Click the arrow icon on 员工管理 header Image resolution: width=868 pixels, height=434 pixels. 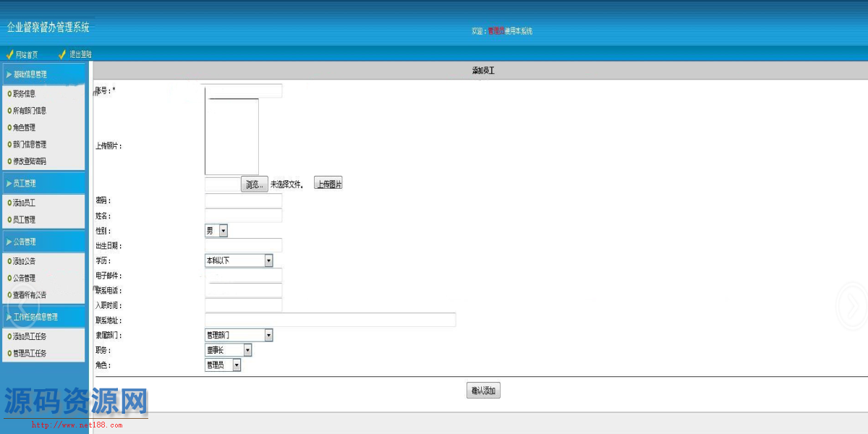(8, 184)
